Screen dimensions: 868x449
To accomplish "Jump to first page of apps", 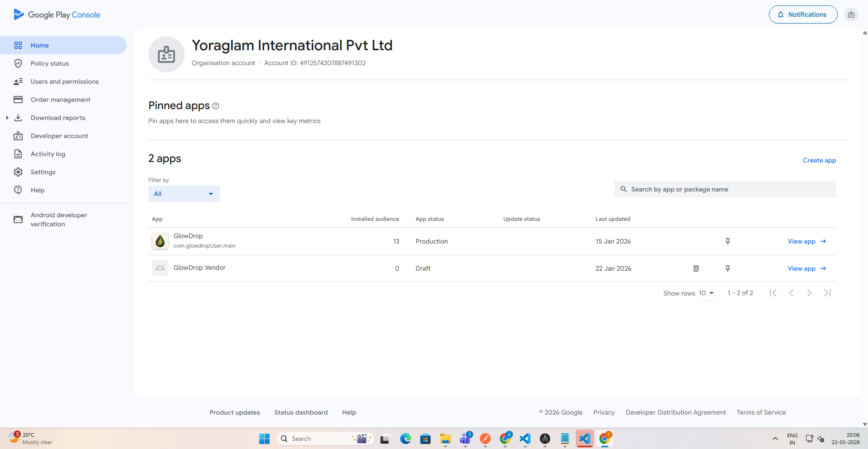I will [x=773, y=293].
